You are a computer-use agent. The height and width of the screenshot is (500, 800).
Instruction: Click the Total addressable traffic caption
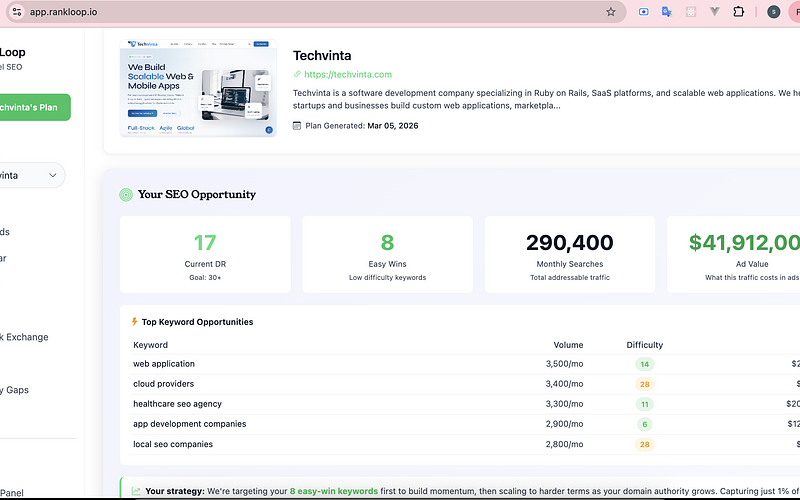(569, 278)
